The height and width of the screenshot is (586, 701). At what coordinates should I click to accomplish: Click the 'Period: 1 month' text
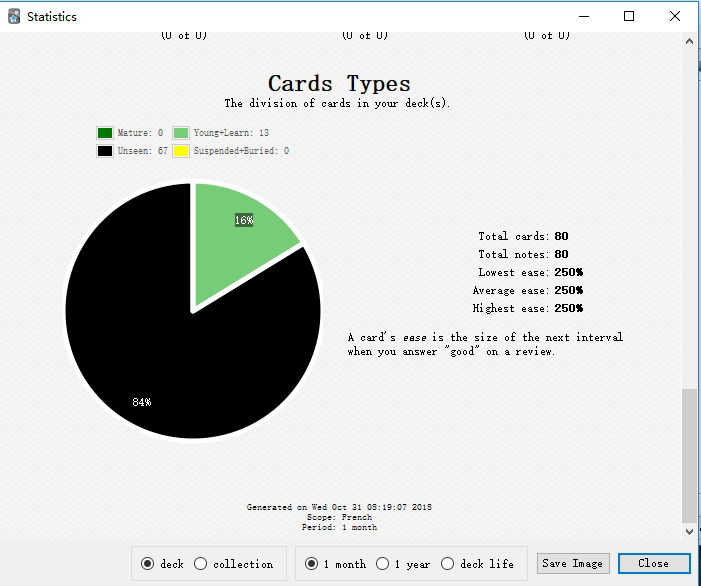click(339, 527)
